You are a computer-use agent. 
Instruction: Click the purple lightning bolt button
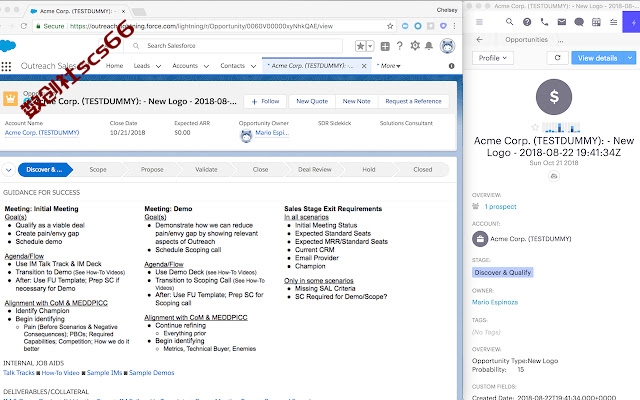tap(632, 22)
